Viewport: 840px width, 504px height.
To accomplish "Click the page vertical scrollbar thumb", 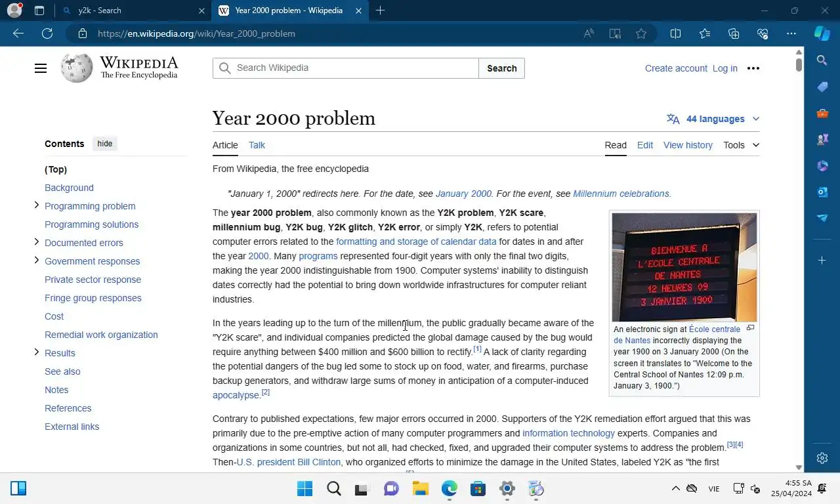I will coord(799,65).
